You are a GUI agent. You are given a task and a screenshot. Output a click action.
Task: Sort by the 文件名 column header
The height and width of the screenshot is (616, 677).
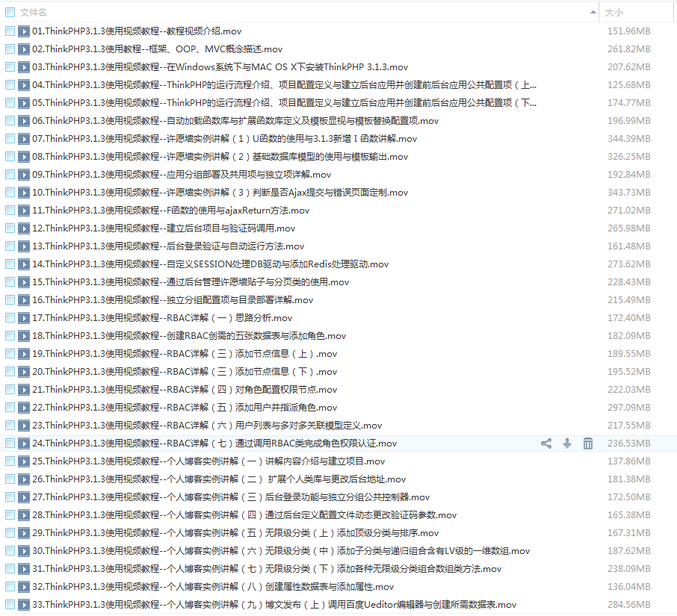point(33,13)
